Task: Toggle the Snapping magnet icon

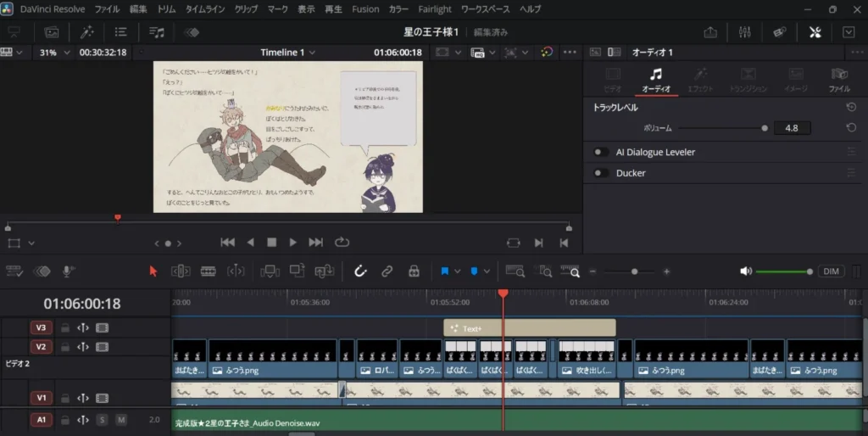Action: 360,271
